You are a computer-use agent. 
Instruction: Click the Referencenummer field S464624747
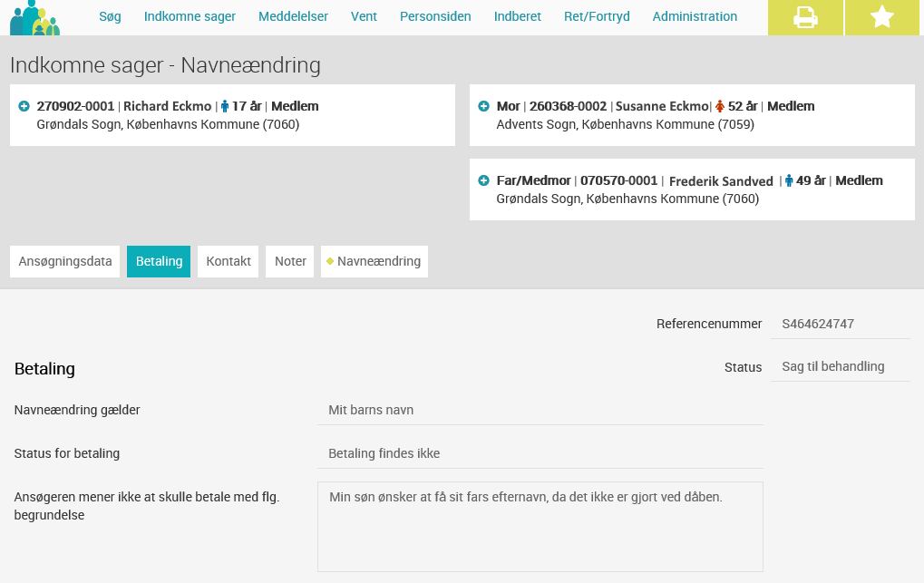pyautogui.click(x=841, y=324)
